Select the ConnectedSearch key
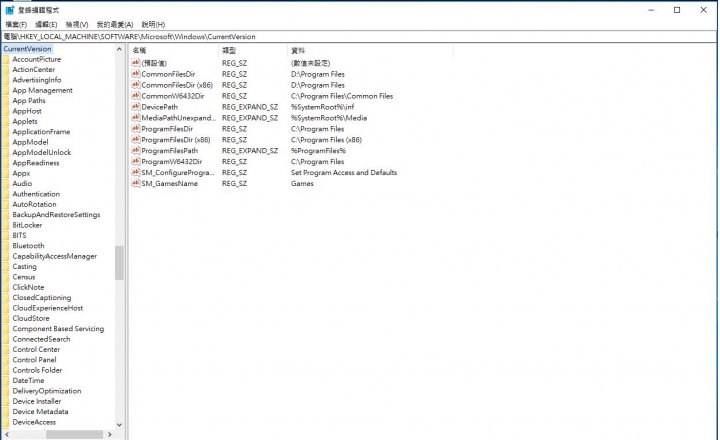720x440 pixels. coord(41,339)
